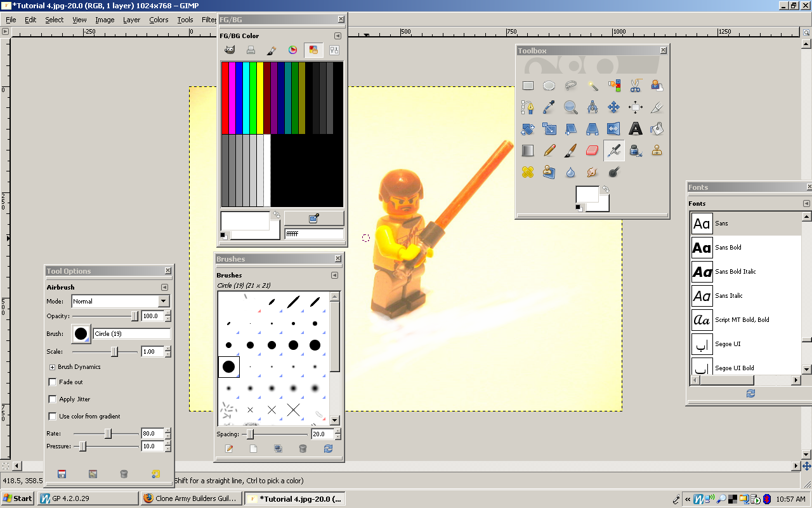Choose the Crop knife tool
The image size is (812, 508).
tap(657, 107)
